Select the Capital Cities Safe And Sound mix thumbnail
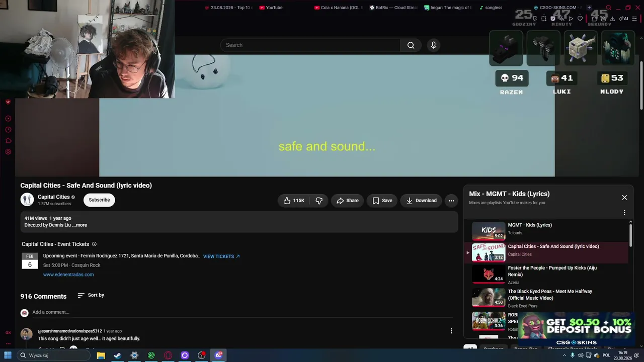 pyautogui.click(x=489, y=252)
